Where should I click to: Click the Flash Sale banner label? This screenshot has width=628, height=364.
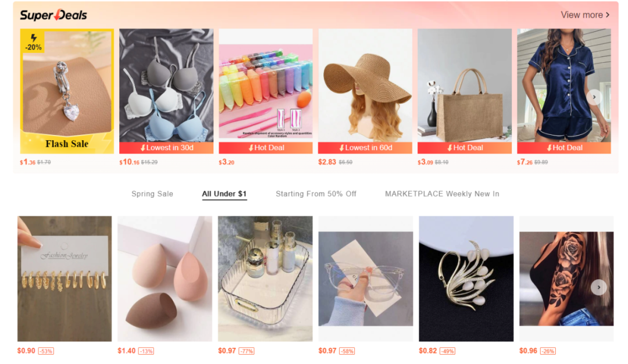click(x=67, y=144)
